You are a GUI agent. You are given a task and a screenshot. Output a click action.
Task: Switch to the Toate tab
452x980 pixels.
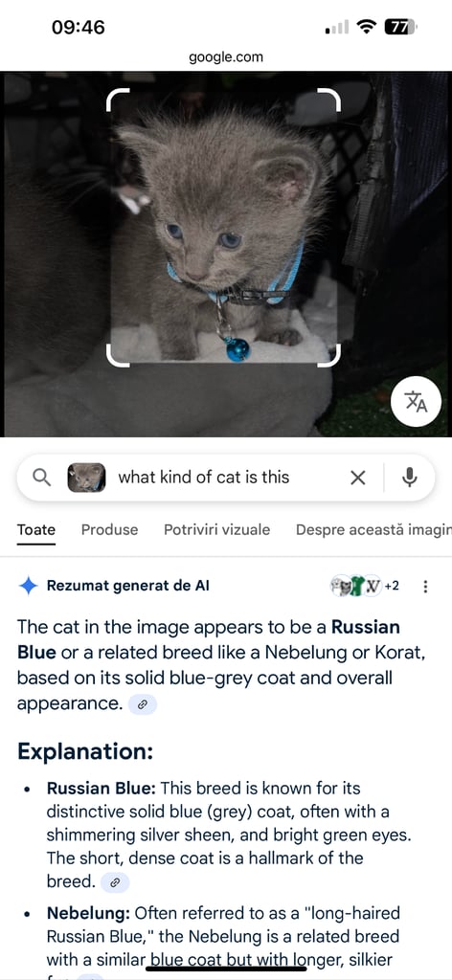[x=36, y=530]
